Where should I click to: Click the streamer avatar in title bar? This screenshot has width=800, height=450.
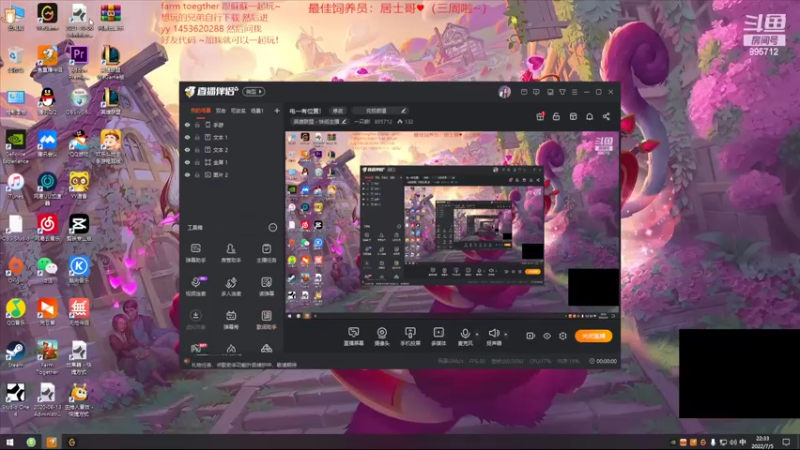click(x=504, y=92)
